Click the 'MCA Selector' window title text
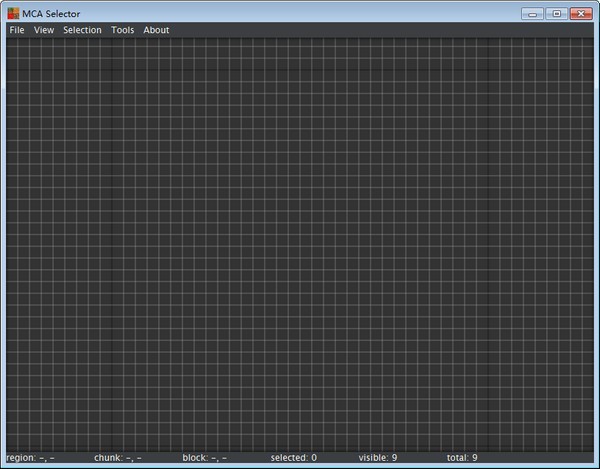This screenshot has width=600, height=469. [51, 14]
